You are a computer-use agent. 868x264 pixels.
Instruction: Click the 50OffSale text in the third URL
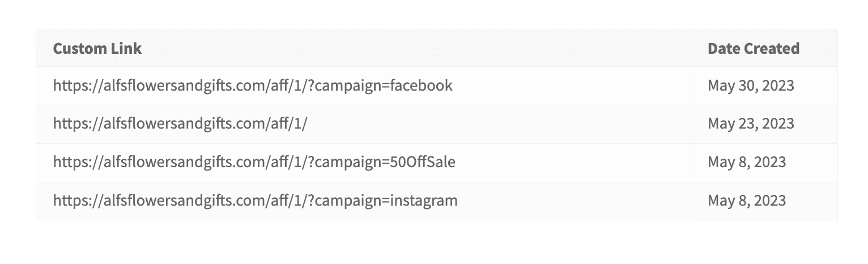[423, 163]
